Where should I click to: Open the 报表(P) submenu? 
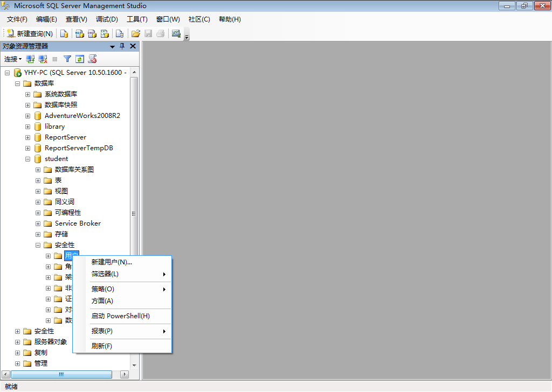point(122,331)
